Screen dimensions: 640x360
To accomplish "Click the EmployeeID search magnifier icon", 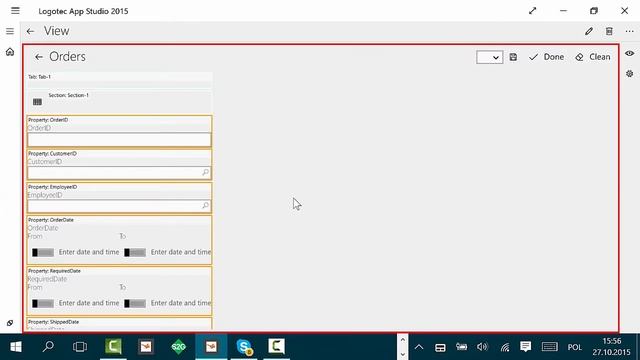I will click(205, 205).
